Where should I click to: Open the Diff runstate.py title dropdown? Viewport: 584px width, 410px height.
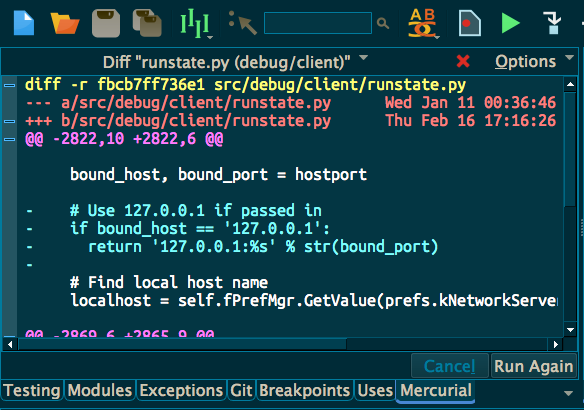[x=364, y=58]
